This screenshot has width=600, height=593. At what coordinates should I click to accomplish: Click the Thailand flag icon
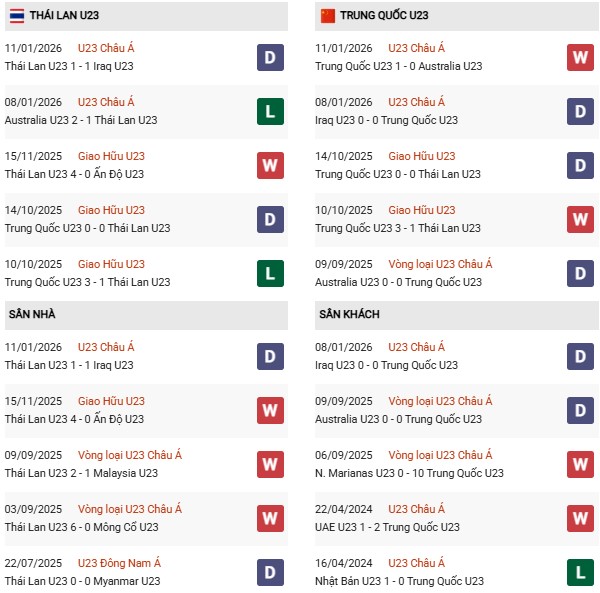click(x=17, y=15)
